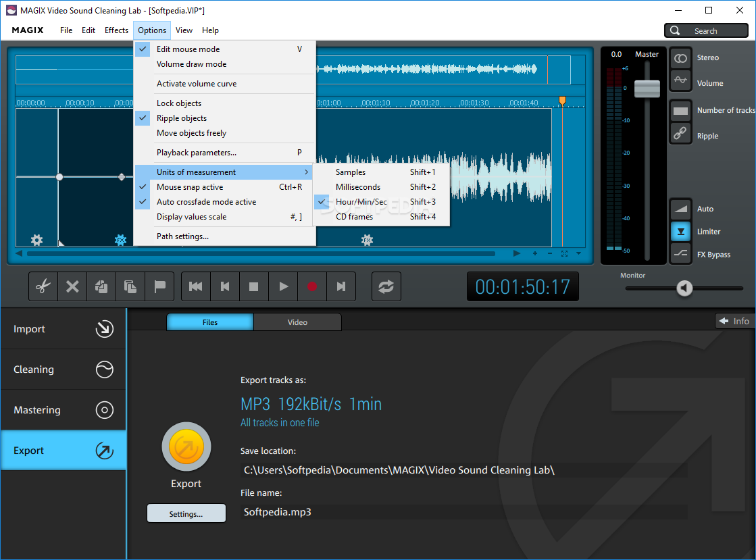Click the Volume curve icon button

(x=680, y=80)
